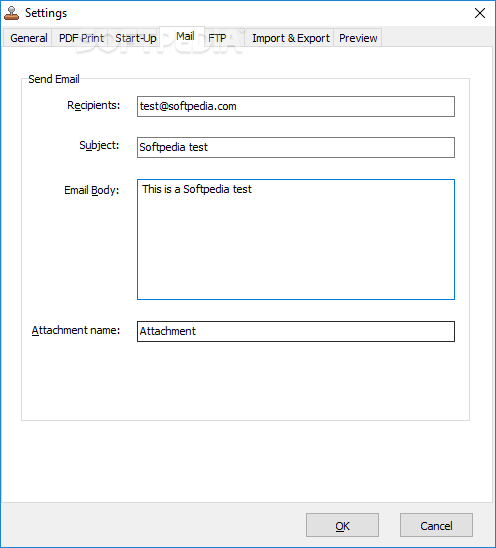Open the PDF Print tab

click(x=81, y=38)
